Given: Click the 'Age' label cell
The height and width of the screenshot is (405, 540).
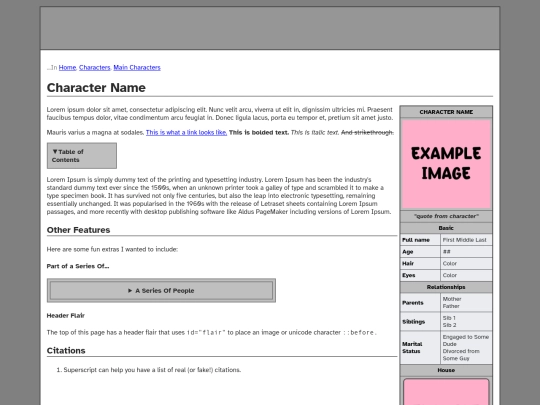Looking at the screenshot, I should [x=420, y=252].
